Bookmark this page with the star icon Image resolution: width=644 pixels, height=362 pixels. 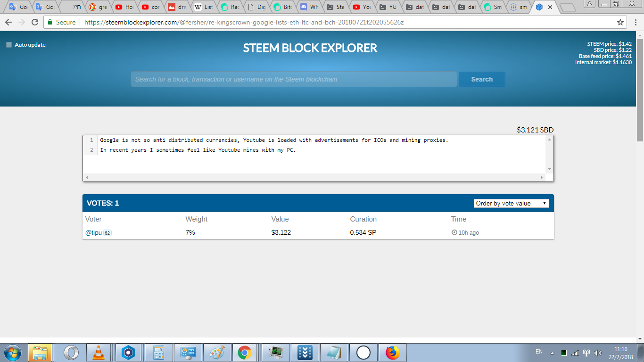620,22
